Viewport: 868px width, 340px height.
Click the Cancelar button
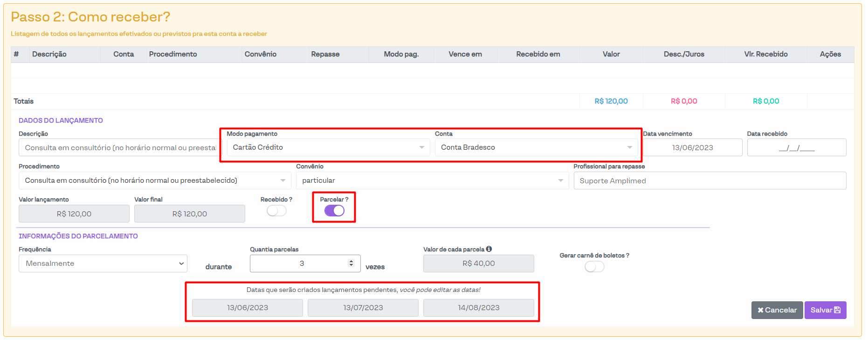click(x=777, y=310)
